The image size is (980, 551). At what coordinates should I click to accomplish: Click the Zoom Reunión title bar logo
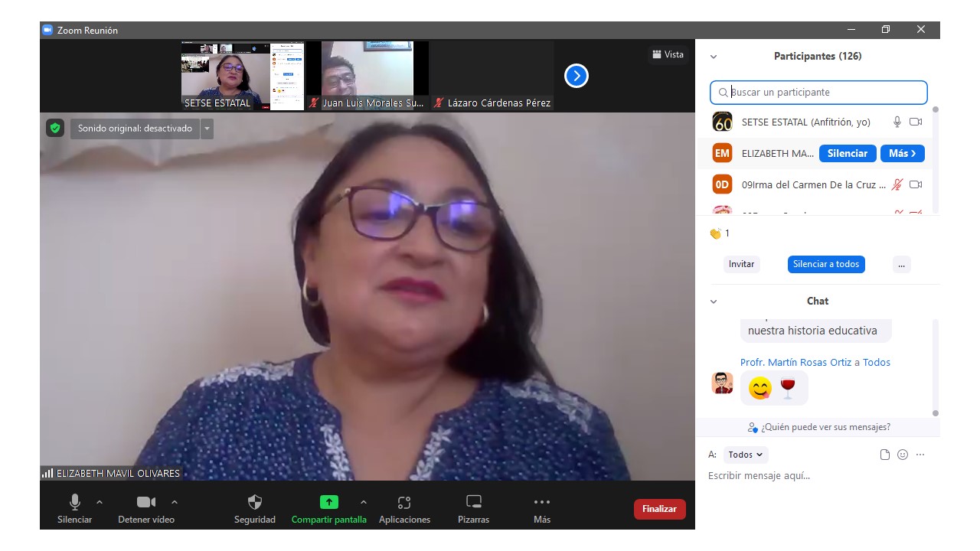pos(47,30)
